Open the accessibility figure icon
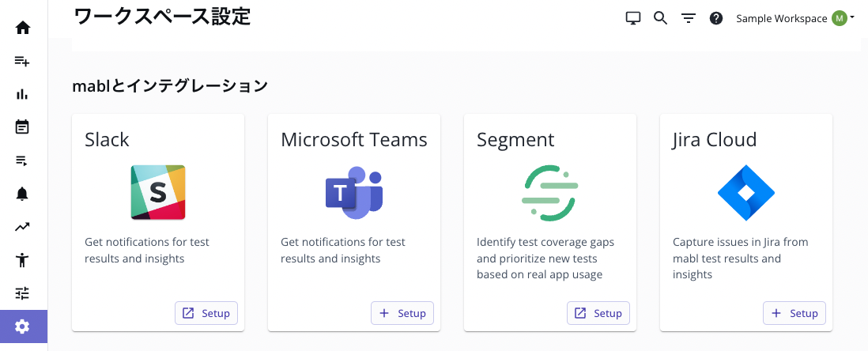 pos(22,260)
